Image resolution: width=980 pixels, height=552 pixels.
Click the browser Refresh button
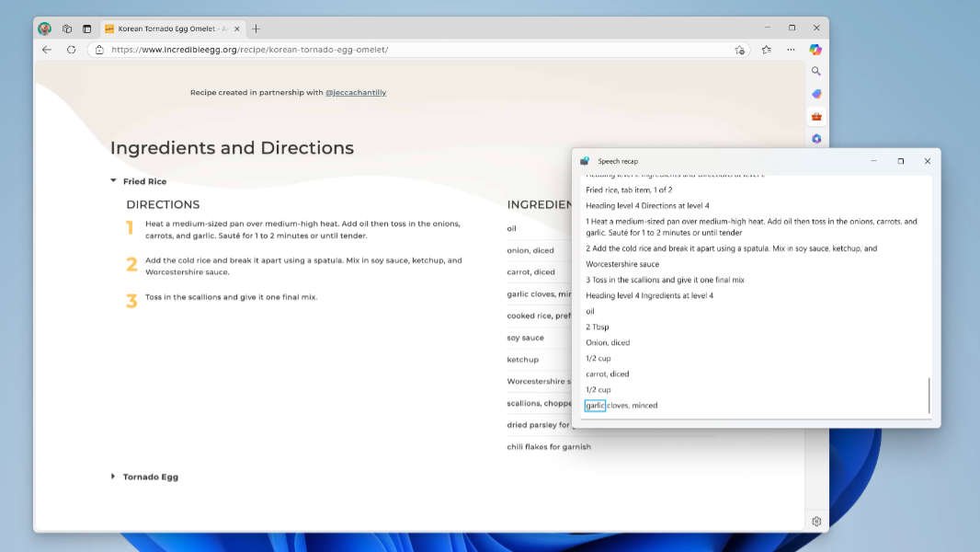pos(71,50)
